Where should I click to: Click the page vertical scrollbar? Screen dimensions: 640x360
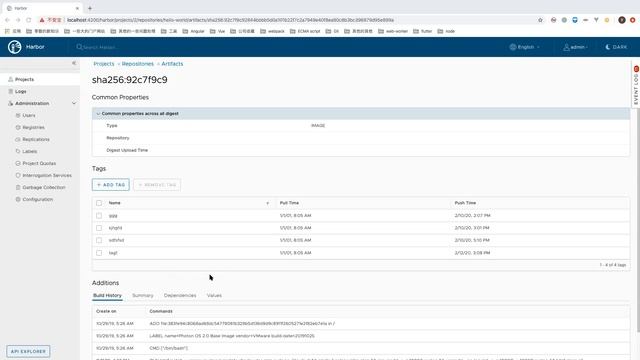coord(638,220)
